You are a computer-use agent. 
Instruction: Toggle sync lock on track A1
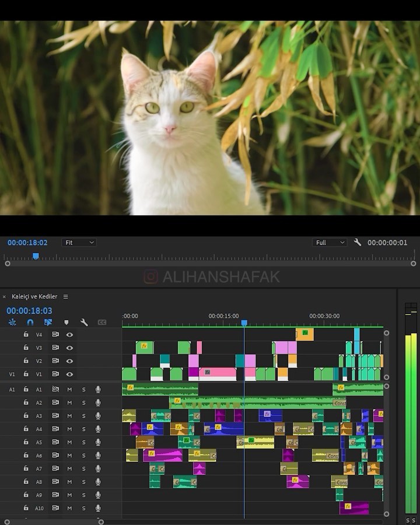point(55,389)
